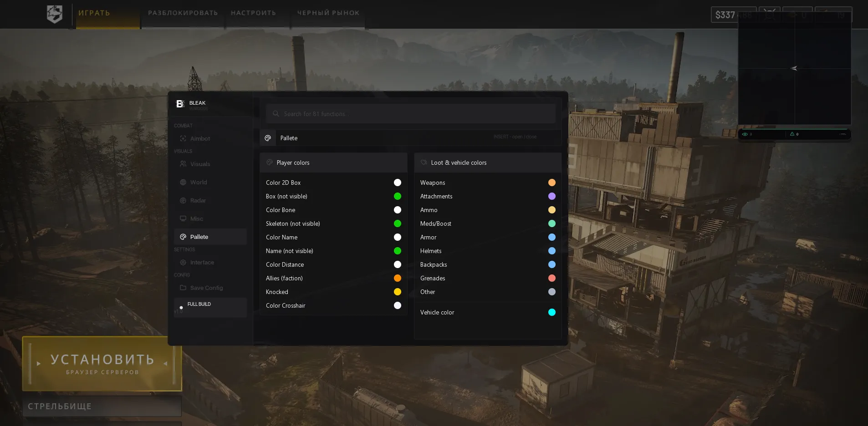Open the Radar sidebar entry

210,200
